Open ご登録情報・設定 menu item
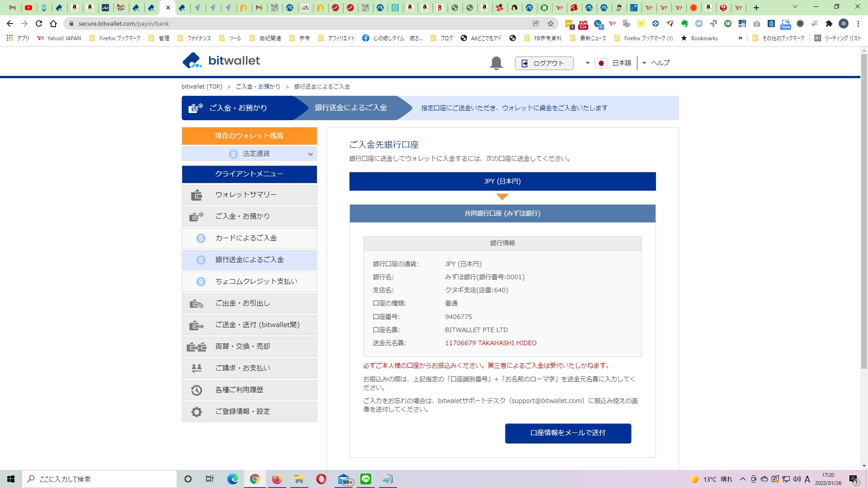Screen dimensions: 868x488 click(250, 412)
